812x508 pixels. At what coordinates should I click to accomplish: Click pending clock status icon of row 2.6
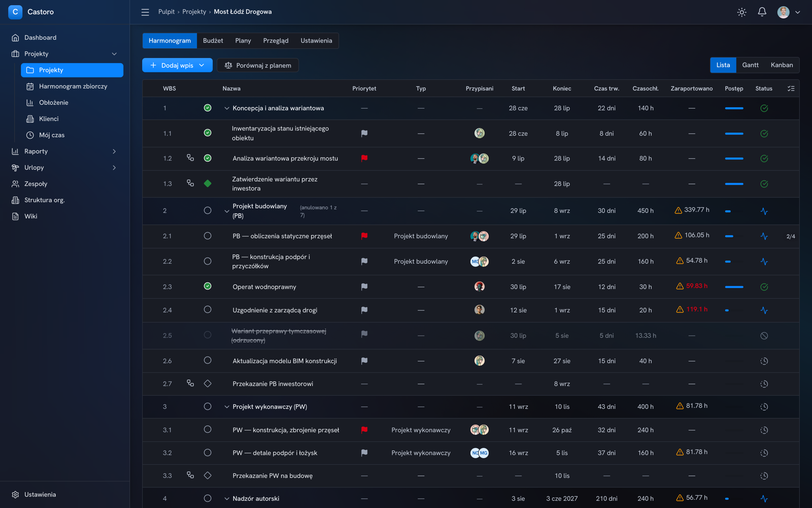(x=764, y=361)
